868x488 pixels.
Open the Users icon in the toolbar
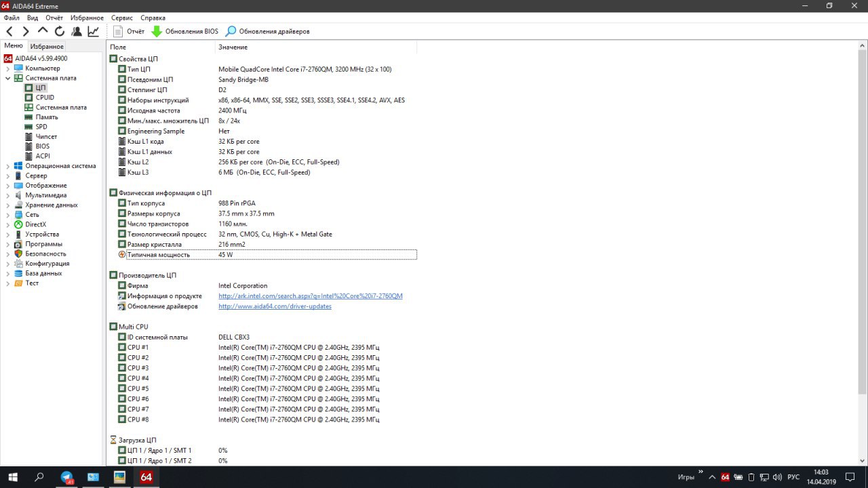click(77, 31)
